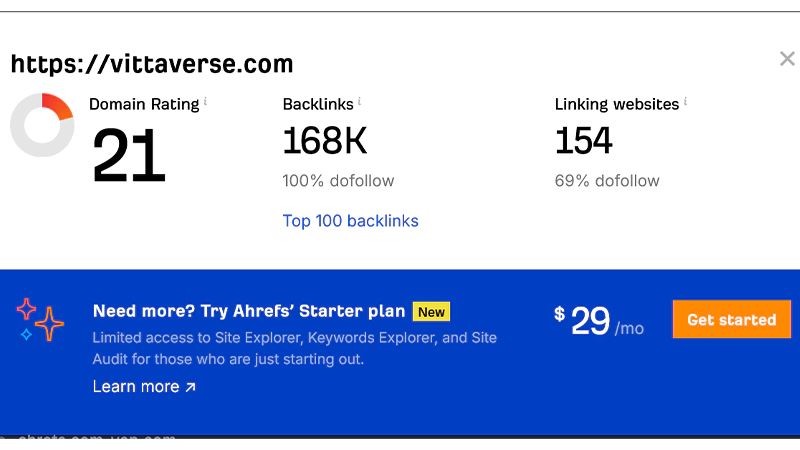Click the yellow New badge
Viewport: 800px width, 450px height.
click(431, 311)
